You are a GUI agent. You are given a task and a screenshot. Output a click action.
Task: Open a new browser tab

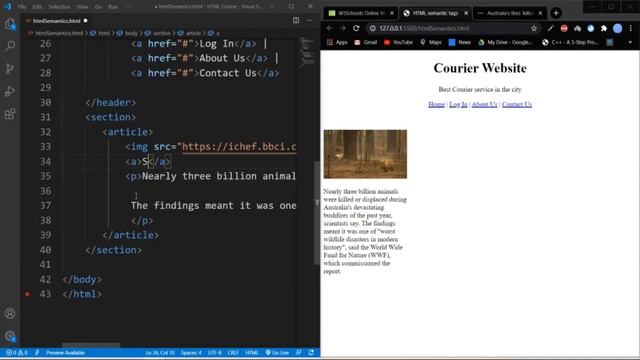(x=556, y=13)
